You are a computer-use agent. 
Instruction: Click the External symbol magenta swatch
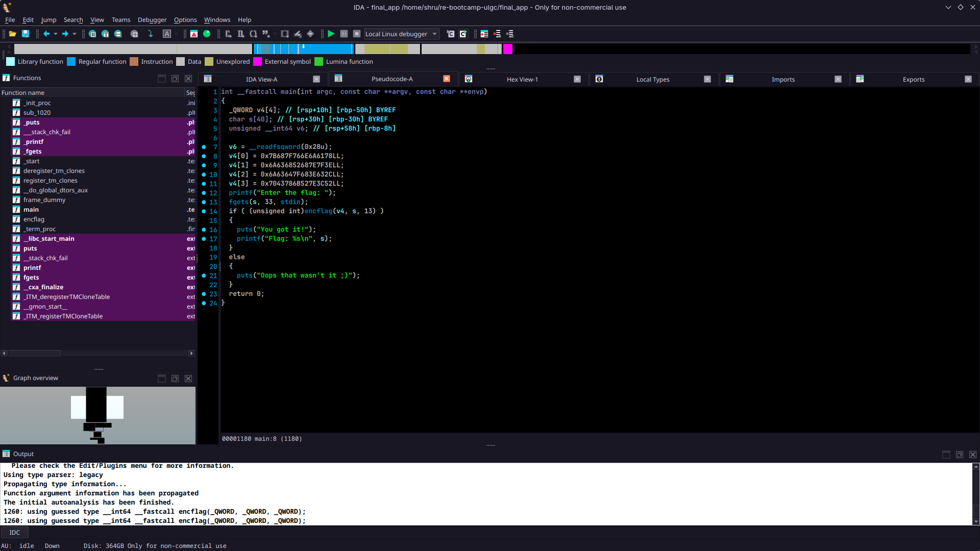[x=258, y=62]
